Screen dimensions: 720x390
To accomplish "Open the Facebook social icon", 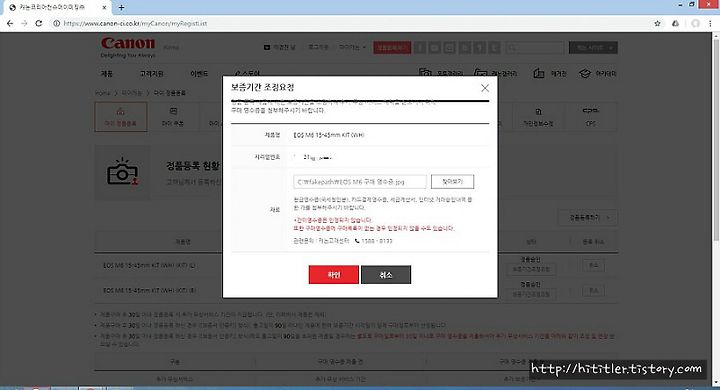I will point(420,47).
